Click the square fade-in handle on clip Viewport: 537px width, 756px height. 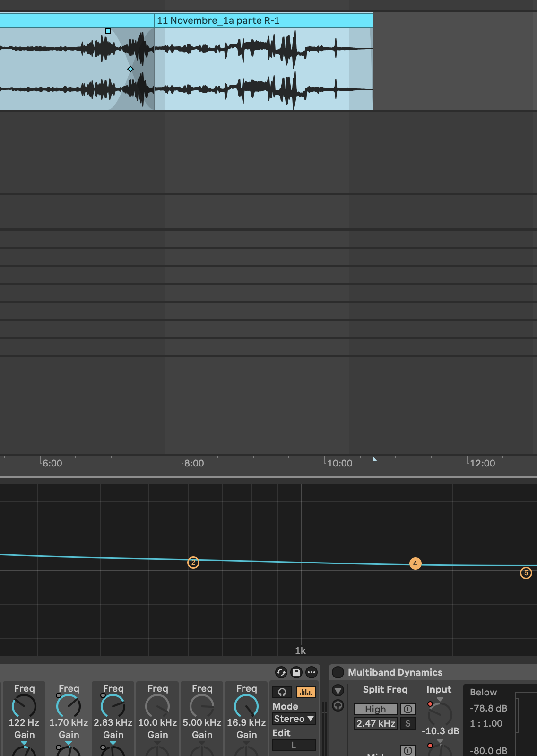pyautogui.click(x=108, y=31)
